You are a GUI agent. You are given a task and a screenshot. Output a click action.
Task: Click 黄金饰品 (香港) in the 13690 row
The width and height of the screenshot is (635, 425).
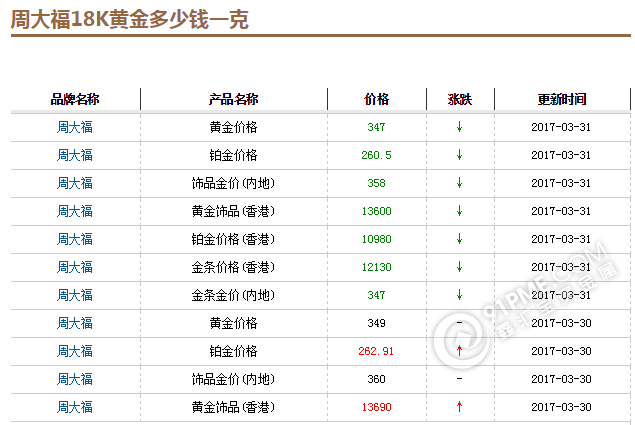[x=233, y=407]
